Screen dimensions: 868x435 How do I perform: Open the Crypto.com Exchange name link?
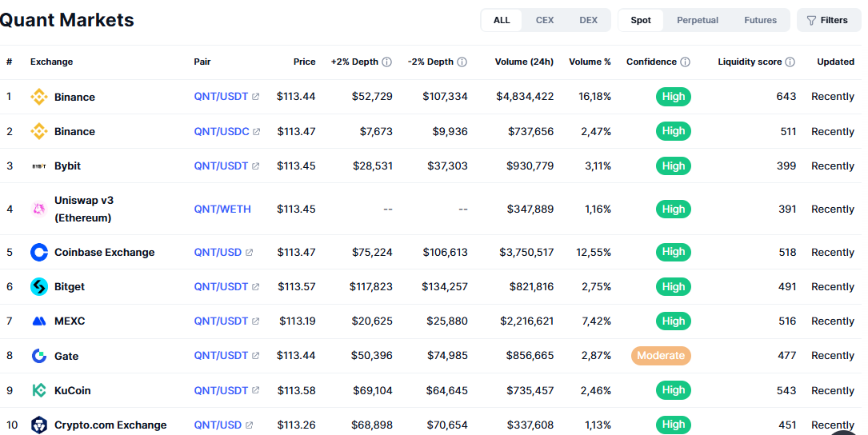[x=110, y=425]
